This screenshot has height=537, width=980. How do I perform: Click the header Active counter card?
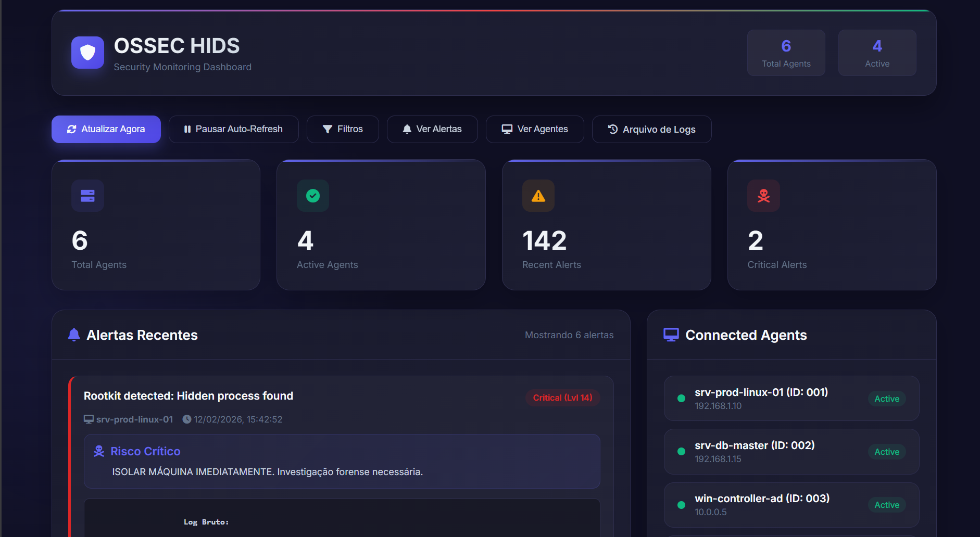pos(877,53)
